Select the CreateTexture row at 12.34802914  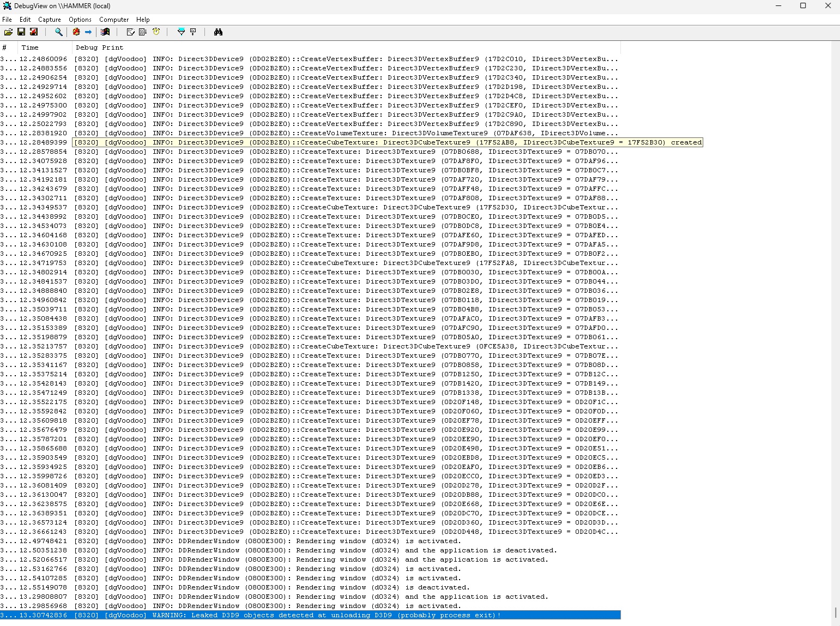click(x=310, y=272)
